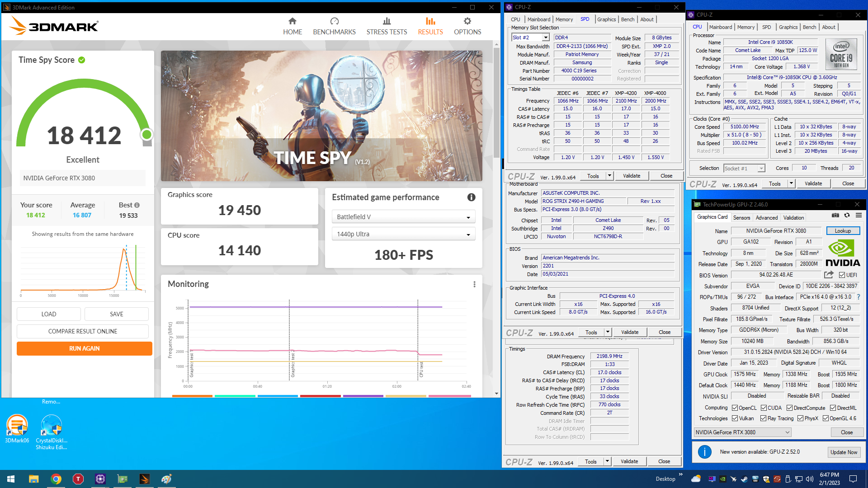The image size is (868, 488).
Task: Launch Chrome from the taskbar
Action: (x=56, y=479)
